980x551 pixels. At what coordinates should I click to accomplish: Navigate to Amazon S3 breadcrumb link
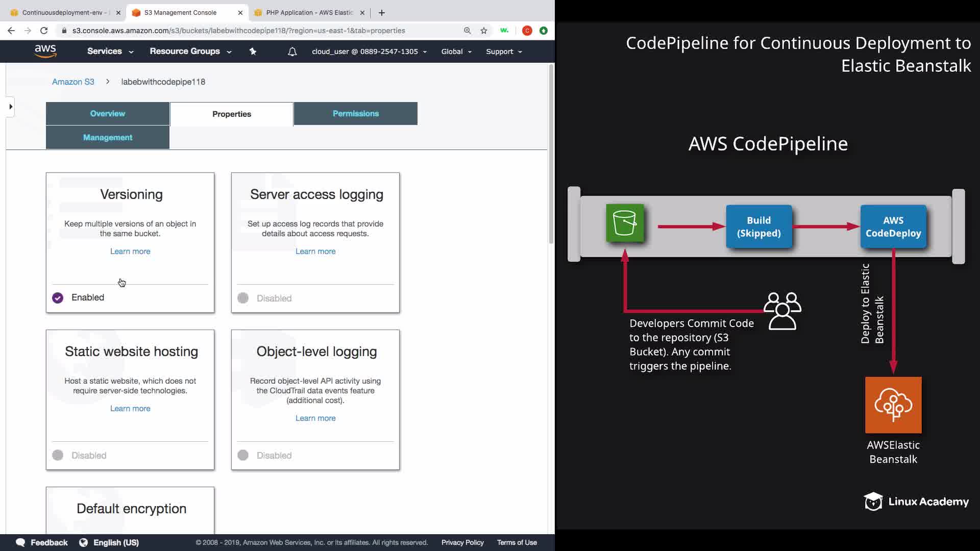73,82
